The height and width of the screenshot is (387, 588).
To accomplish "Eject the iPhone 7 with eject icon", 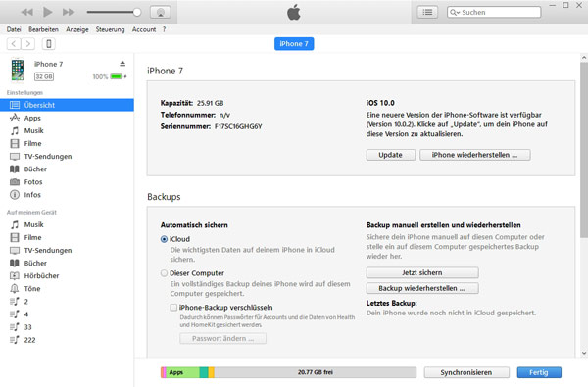I will click(122, 64).
